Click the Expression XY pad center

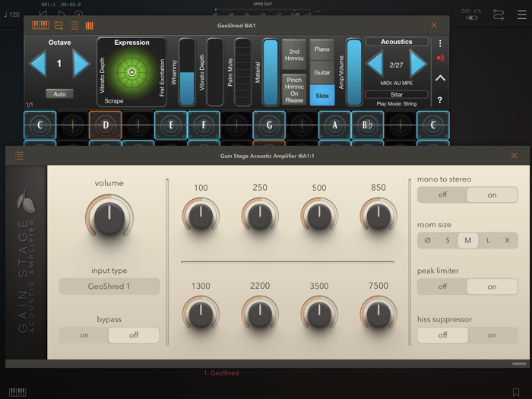[x=131, y=72]
